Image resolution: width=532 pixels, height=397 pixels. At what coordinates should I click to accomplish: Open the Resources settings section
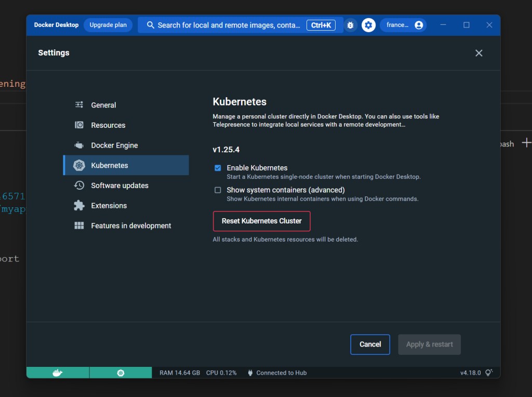[x=109, y=125]
